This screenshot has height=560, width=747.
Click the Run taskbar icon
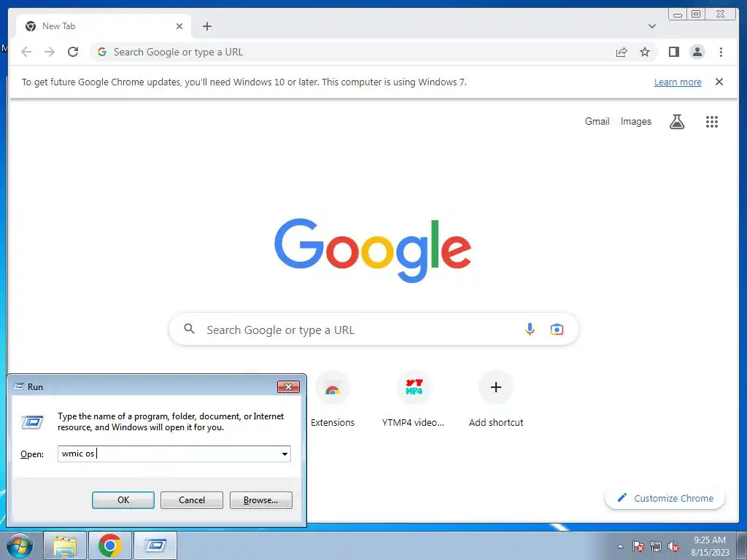click(155, 545)
